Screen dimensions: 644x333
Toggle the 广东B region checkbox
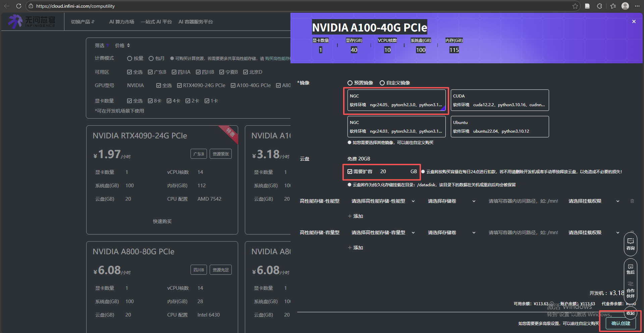point(150,72)
